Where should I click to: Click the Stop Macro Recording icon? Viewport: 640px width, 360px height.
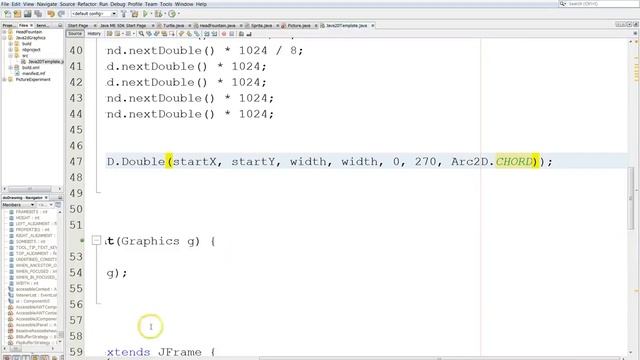[231, 34]
